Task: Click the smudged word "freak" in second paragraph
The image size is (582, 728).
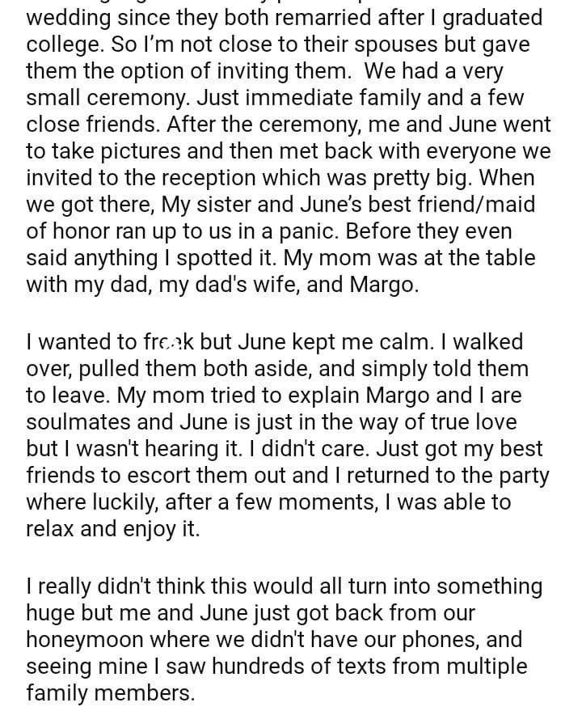Action: point(167,343)
